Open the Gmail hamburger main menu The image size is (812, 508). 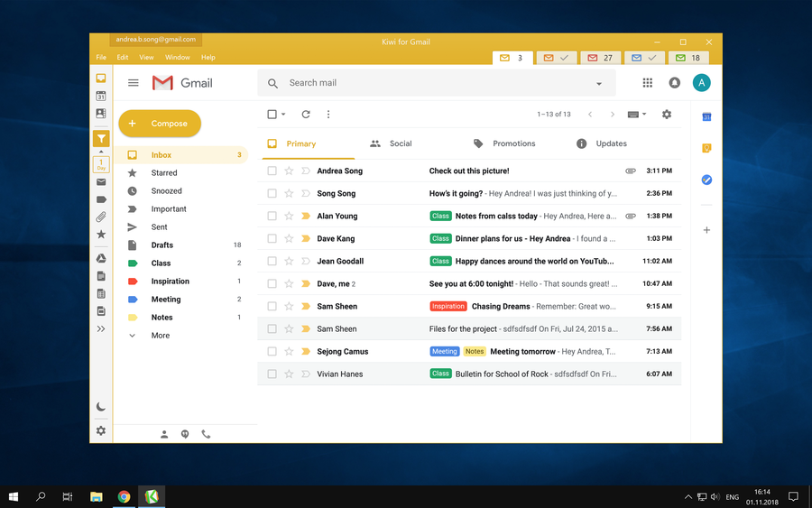(134, 83)
